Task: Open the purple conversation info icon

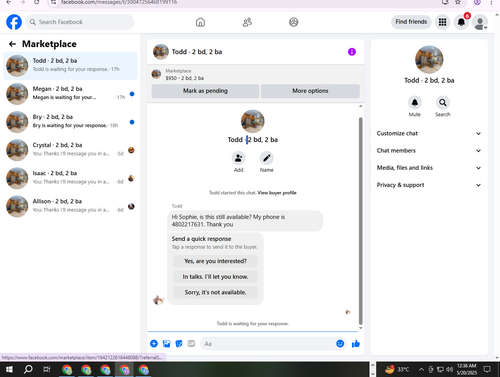Action: coord(352,52)
